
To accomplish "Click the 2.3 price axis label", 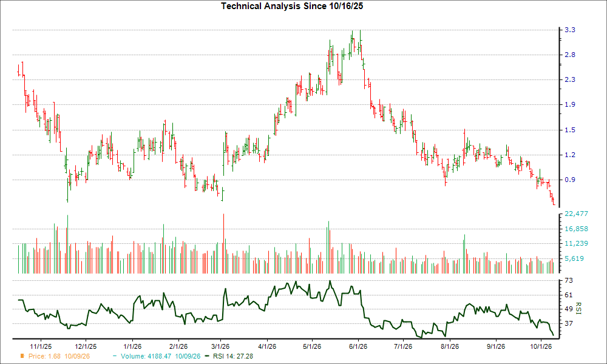I will point(570,79).
